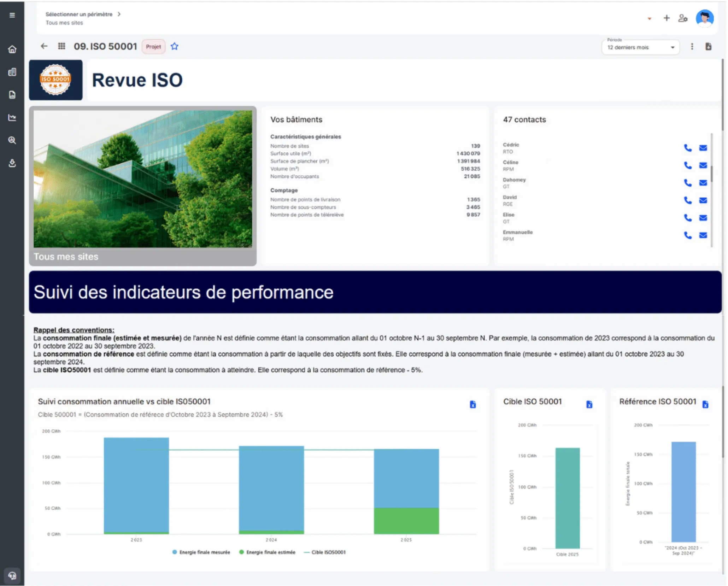The width and height of the screenshot is (728, 586).
Task: Open the Home icon in the sidebar
Action: 12,49
